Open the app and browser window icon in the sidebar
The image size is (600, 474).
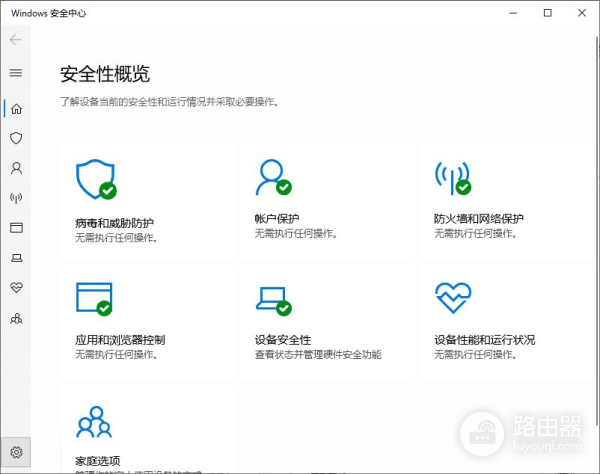16,228
